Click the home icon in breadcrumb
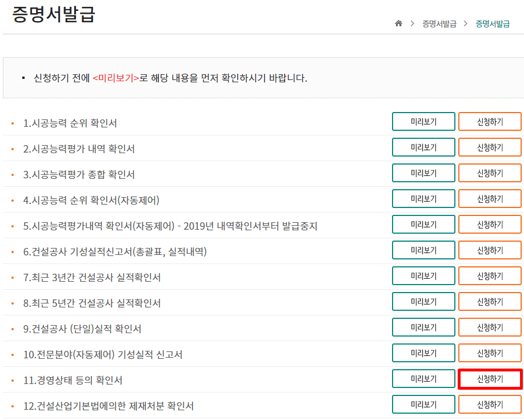This screenshot has height=420, width=524. [x=398, y=23]
